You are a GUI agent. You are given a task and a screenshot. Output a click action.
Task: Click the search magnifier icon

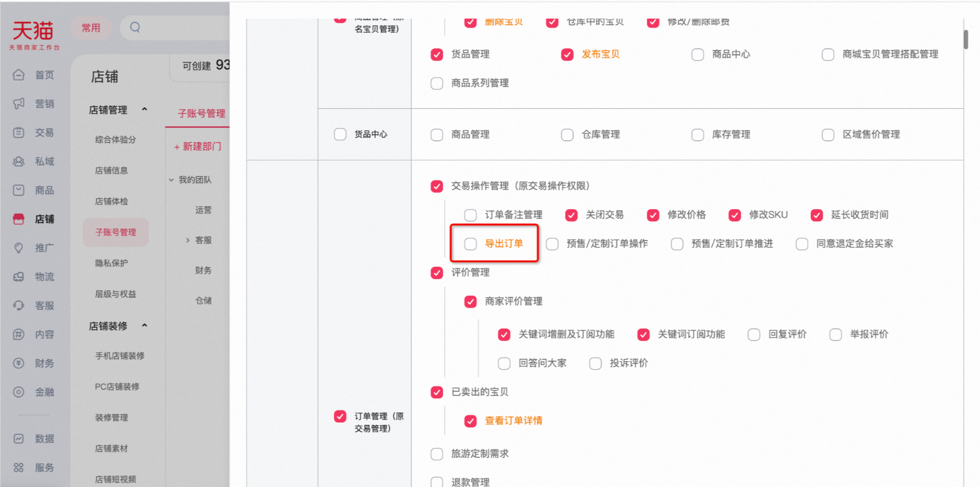point(135,27)
